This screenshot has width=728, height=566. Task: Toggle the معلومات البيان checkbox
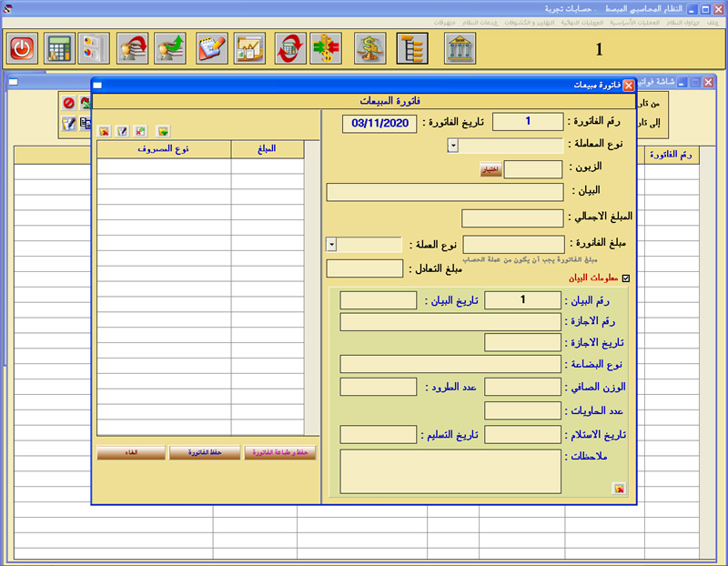pos(625,279)
